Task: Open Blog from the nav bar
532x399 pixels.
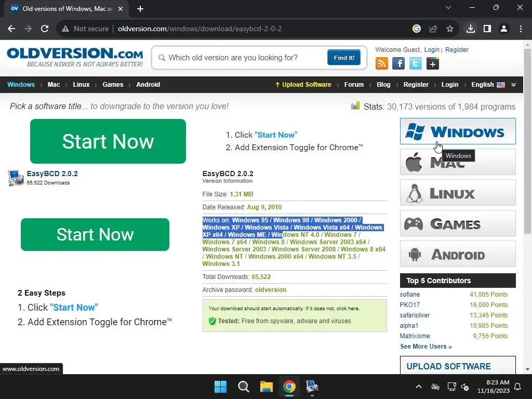Action: (383, 85)
